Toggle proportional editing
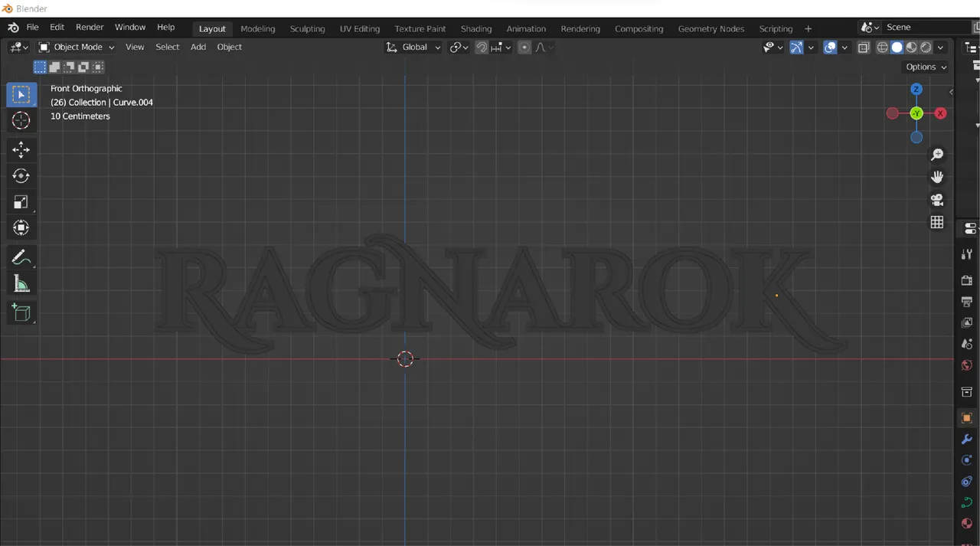The height and width of the screenshot is (546, 980). click(x=524, y=47)
